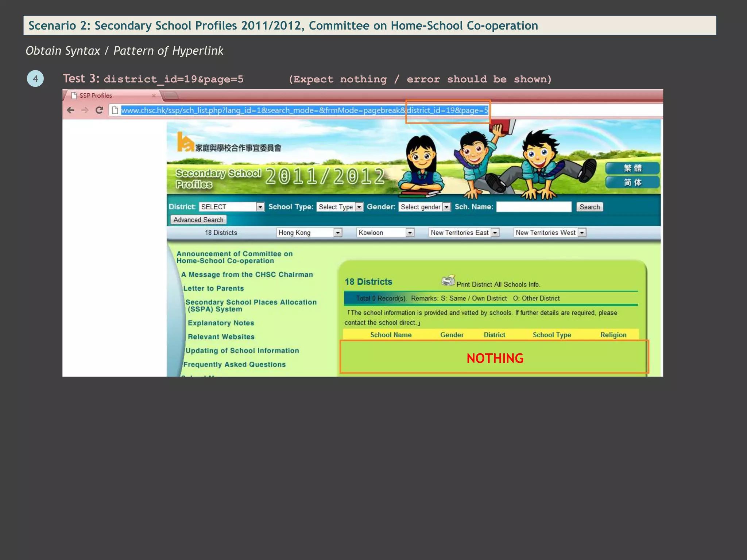
Task: Open Letter to Parents link
Action: [x=214, y=288]
